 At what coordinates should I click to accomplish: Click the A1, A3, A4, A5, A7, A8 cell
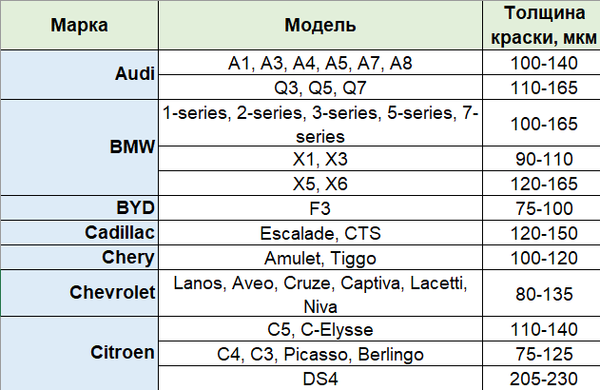(320, 62)
